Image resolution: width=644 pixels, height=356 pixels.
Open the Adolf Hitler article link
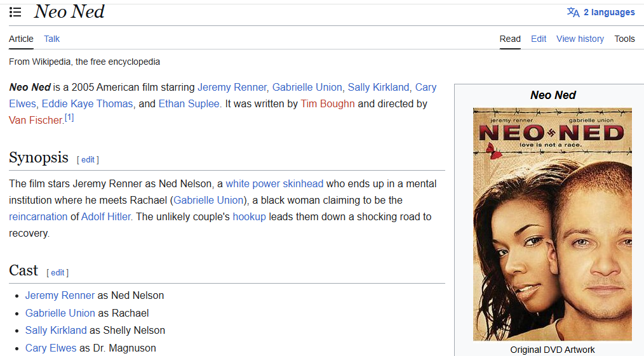coord(106,216)
